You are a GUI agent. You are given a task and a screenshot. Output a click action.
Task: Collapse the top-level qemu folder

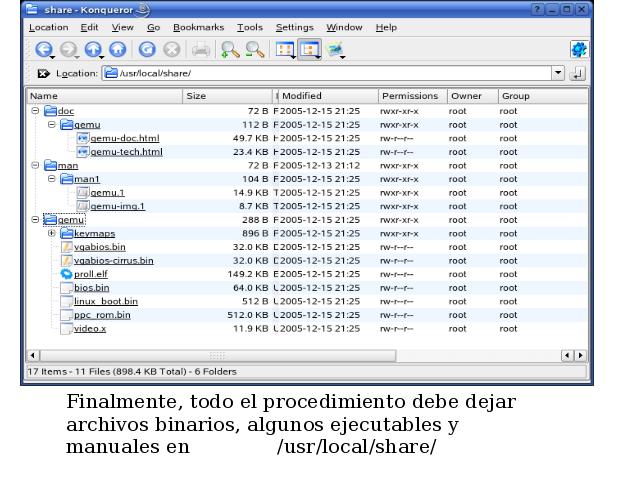tap(35, 220)
